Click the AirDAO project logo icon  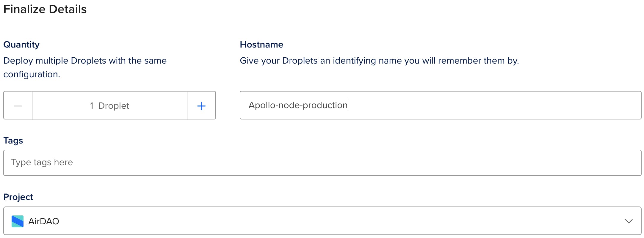(x=18, y=221)
